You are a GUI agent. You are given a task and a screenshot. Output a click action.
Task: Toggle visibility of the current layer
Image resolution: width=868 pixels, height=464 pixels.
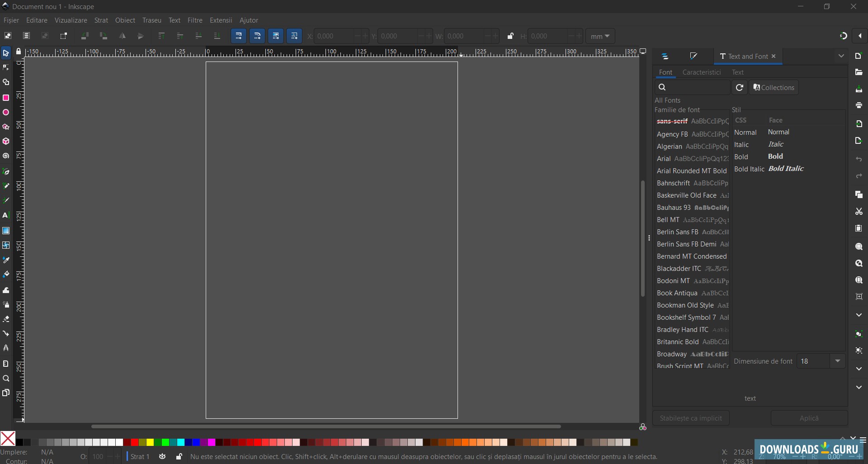[162, 457]
